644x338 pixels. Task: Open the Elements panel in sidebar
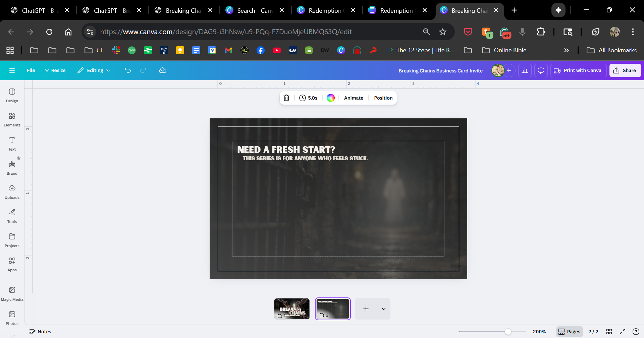click(12, 119)
